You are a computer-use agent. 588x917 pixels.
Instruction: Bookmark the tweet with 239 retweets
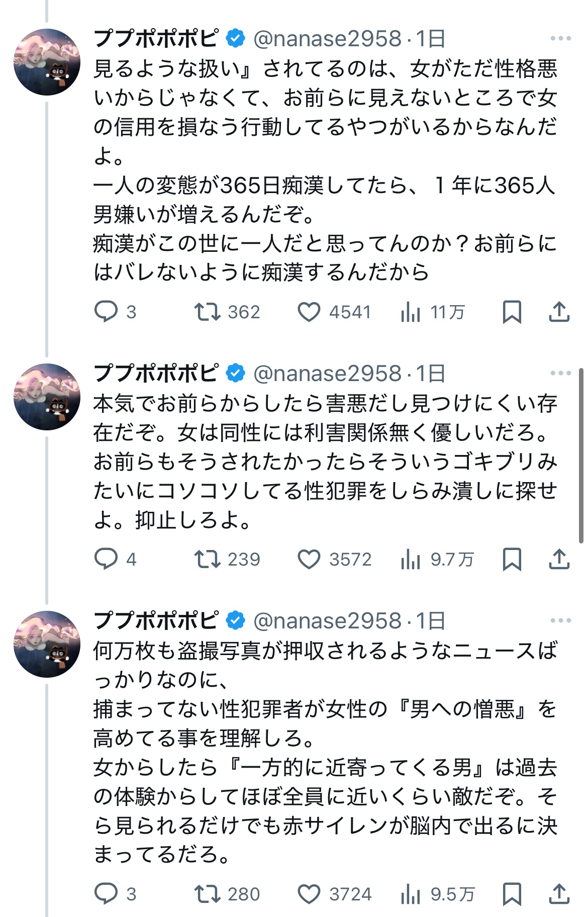pyautogui.click(x=512, y=559)
